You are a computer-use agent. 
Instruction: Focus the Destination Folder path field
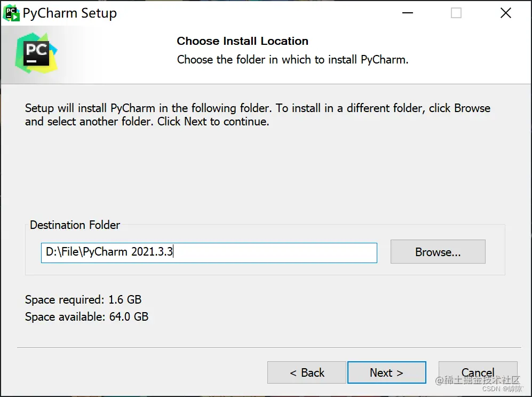pos(209,252)
